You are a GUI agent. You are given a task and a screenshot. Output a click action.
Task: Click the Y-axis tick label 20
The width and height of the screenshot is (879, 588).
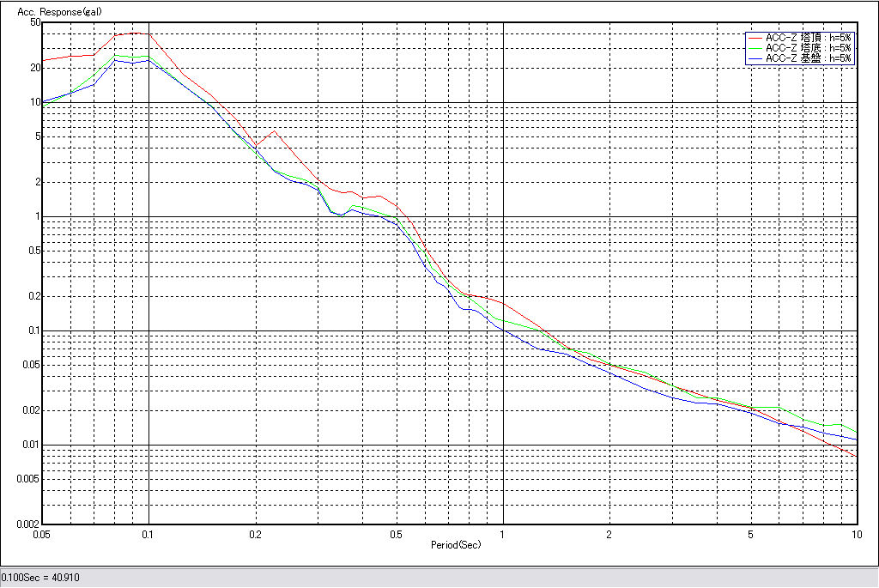(x=35, y=68)
